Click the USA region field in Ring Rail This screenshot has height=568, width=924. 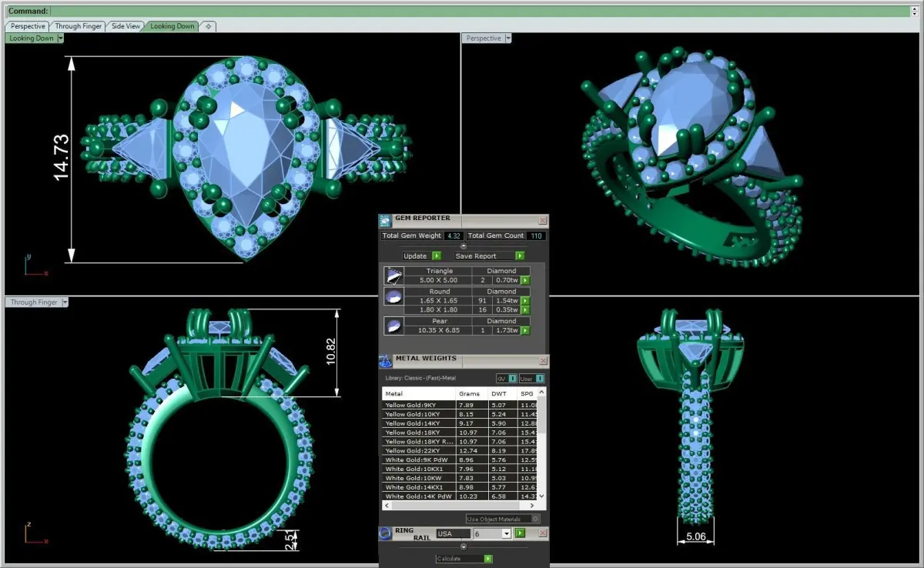point(453,533)
